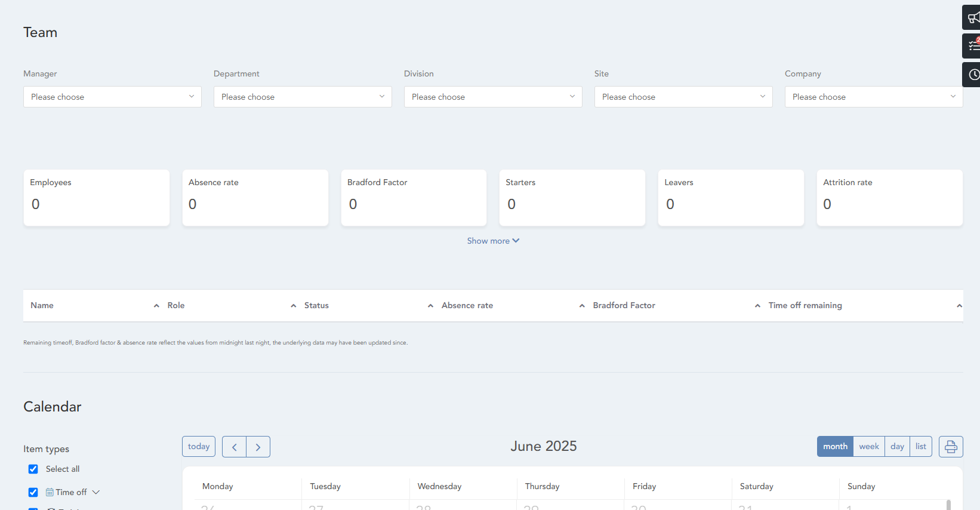The height and width of the screenshot is (510, 980).
Task: Open the clock panel on right edge
Action: (x=972, y=75)
